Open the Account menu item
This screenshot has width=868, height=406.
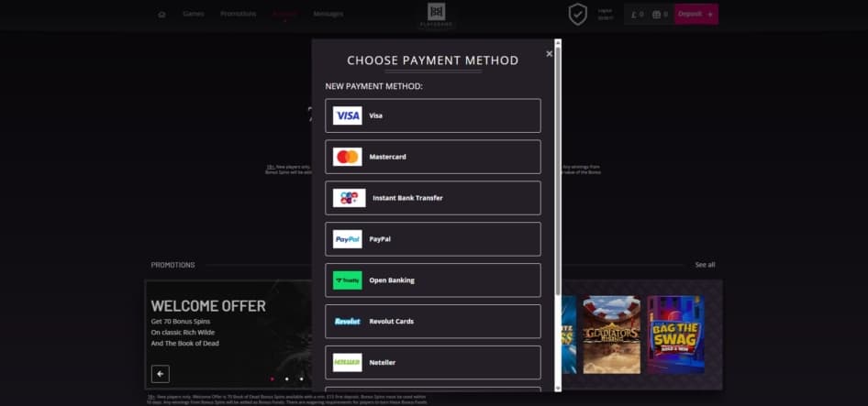click(284, 14)
